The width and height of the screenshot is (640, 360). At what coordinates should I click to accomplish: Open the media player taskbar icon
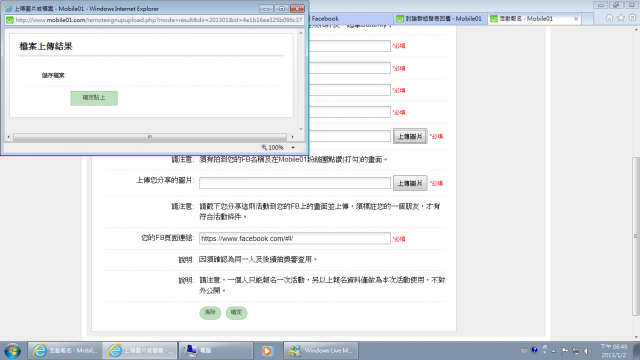(x=267, y=351)
